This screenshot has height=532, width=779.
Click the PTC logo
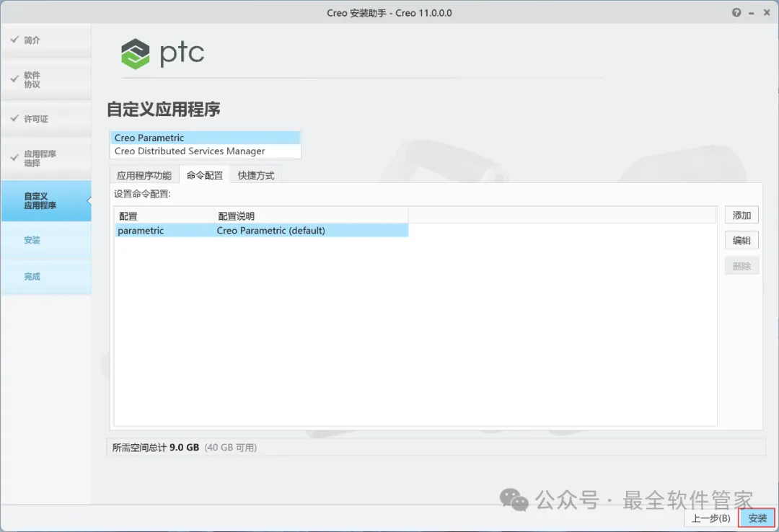[162, 53]
